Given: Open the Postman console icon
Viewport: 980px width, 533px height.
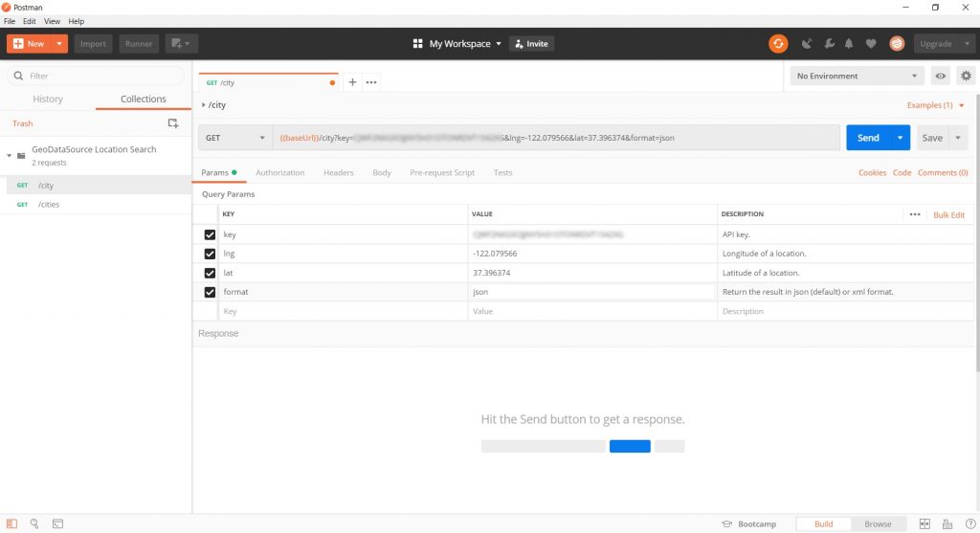Looking at the screenshot, I should [57, 523].
